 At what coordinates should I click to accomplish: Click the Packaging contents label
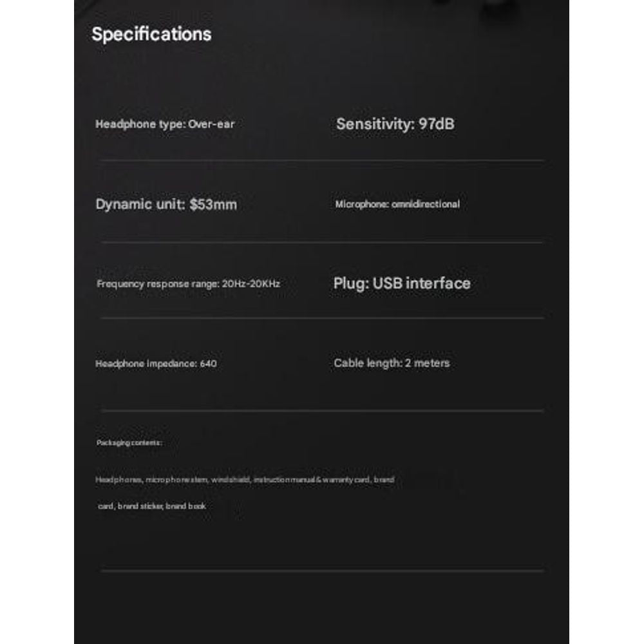click(129, 443)
